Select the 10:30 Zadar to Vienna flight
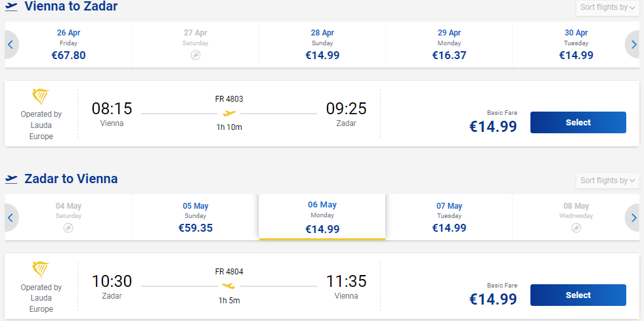This screenshot has height=321, width=644. (x=578, y=295)
